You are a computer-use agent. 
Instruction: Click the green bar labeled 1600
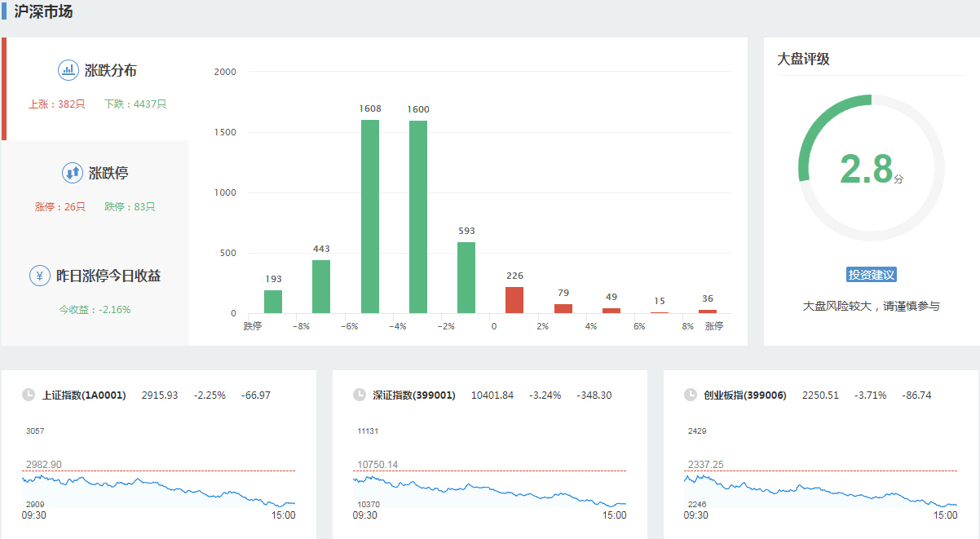pyautogui.click(x=418, y=217)
